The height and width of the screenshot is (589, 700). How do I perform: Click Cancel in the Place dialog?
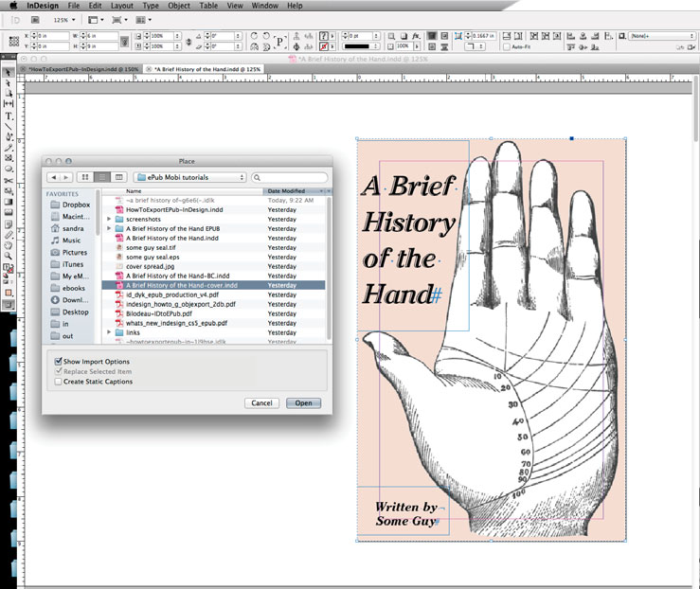pos(260,402)
